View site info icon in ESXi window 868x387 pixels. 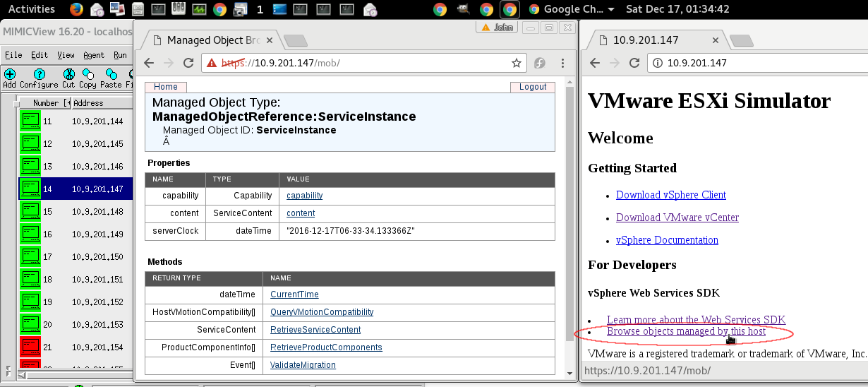pyautogui.click(x=657, y=63)
